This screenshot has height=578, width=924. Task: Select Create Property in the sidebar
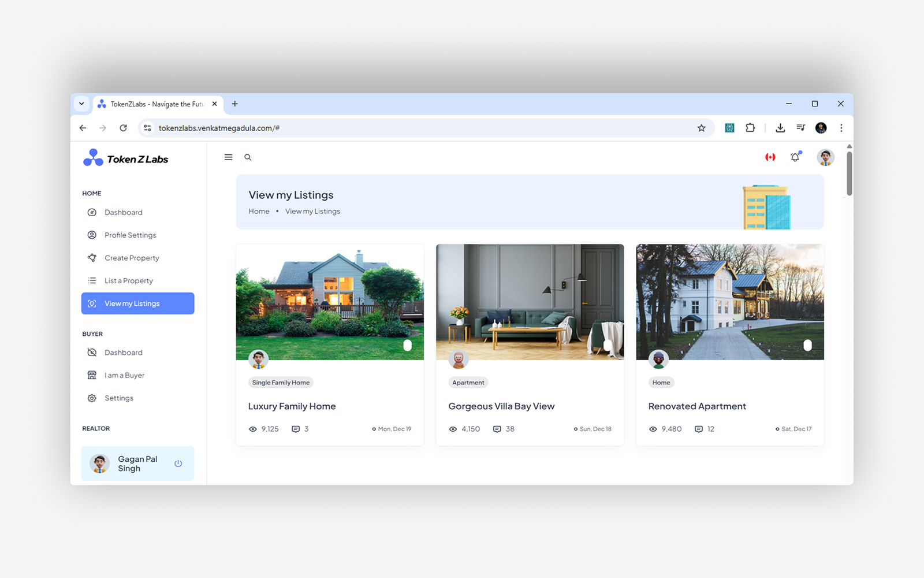point(132,258)
